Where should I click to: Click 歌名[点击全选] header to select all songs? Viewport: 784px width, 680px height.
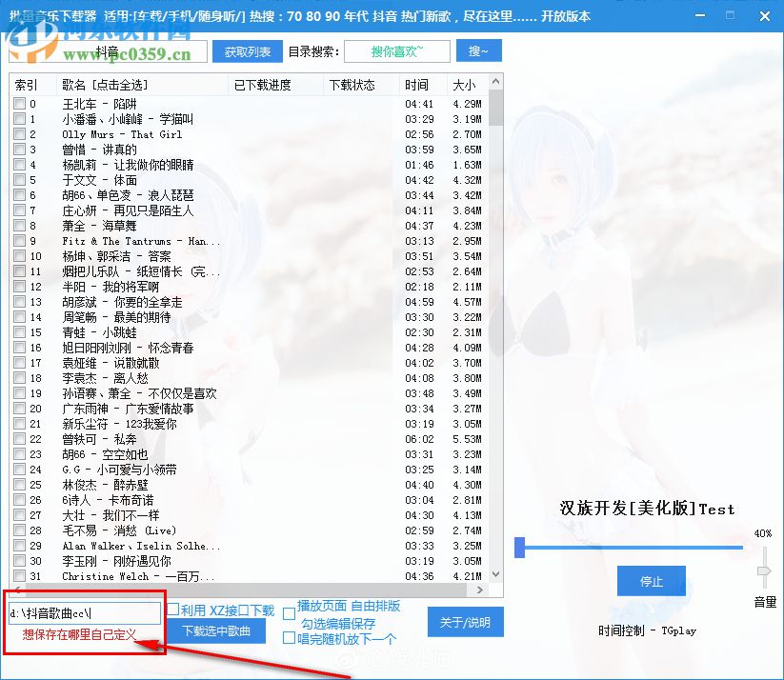[98, 84]
